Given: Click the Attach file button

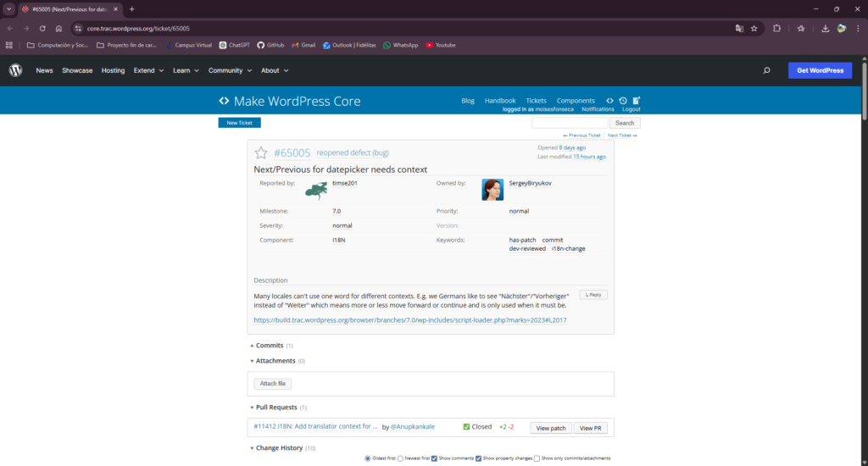Looking at the screenshot, I should click(273, 384).
